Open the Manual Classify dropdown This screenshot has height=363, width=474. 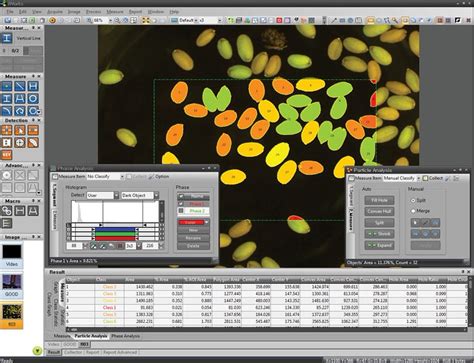coord(419,178)
